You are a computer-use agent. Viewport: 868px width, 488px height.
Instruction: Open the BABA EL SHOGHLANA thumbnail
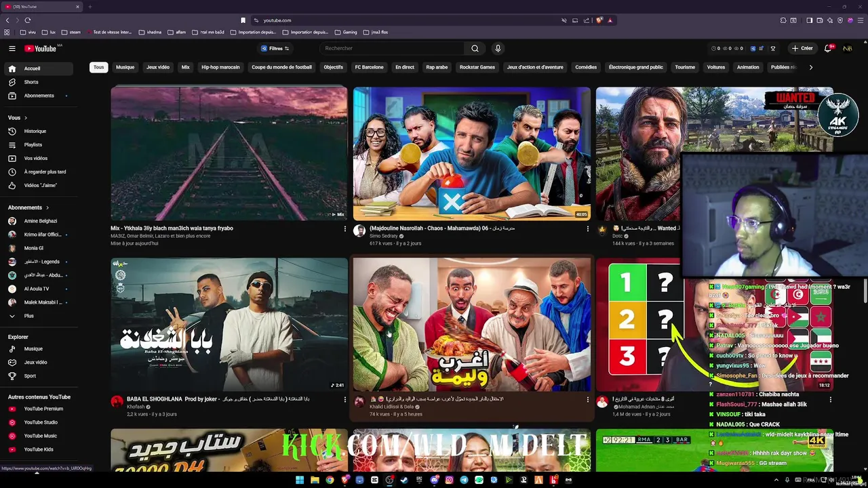tap(229, 324)
